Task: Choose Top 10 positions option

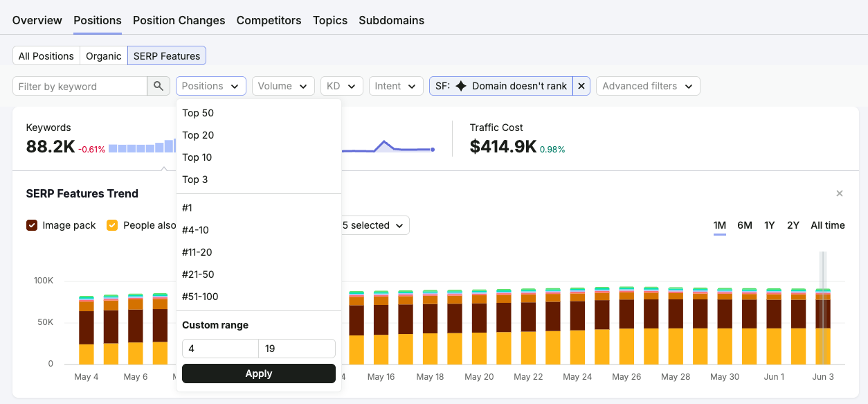Action: coord(259,157)
